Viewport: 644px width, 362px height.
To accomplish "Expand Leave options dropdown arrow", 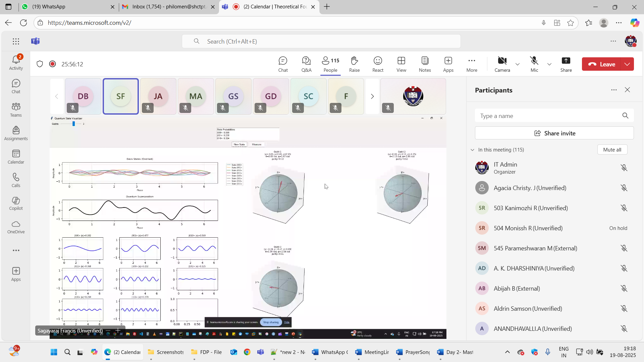I will tap(627, 64).
